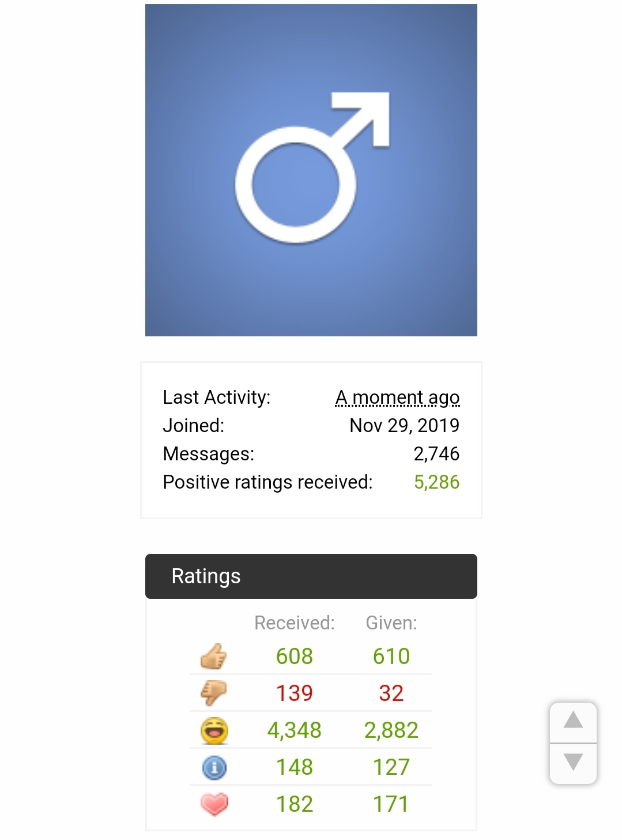View the 139 received dislikes
The image size is (622, 840).
294,693
